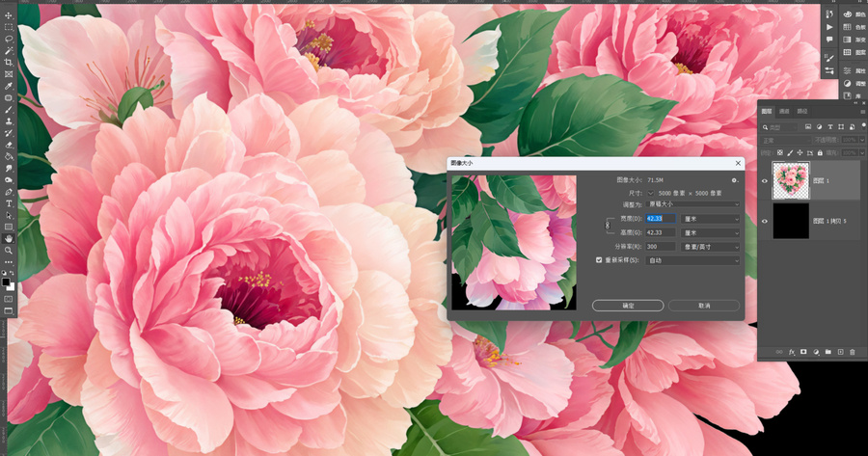
Task: Select the Lasso tool
Action: point(9,39)
